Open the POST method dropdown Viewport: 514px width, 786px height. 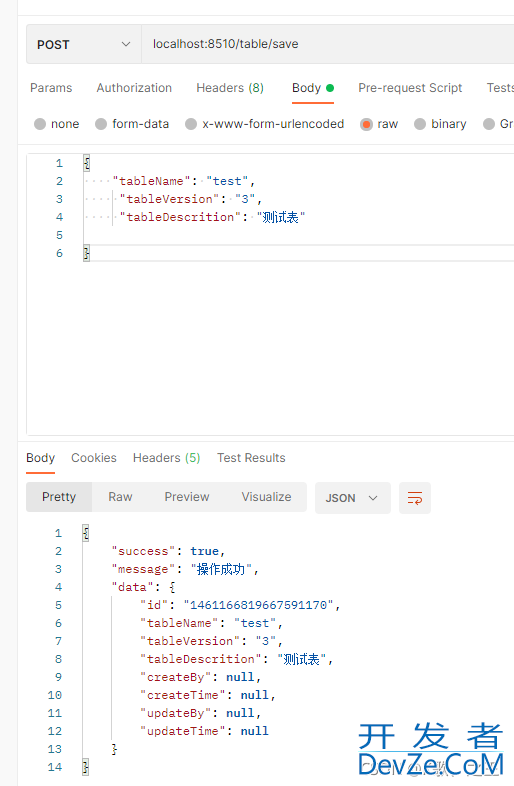pyautogui.click(x=84, y=45)
